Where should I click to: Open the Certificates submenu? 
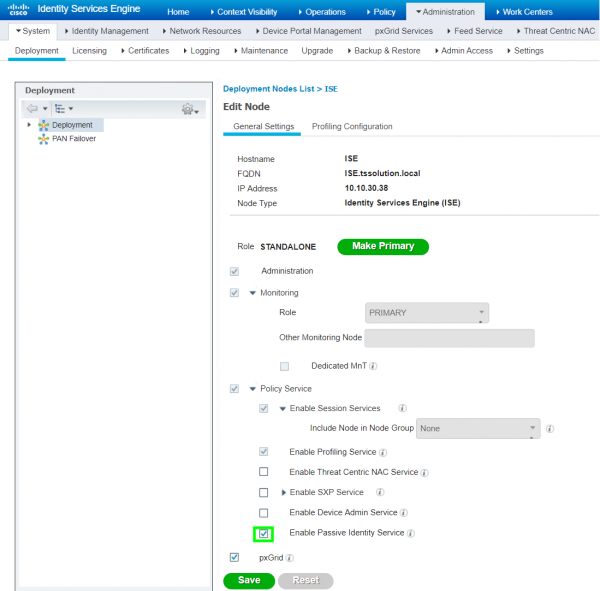(147, 50)
